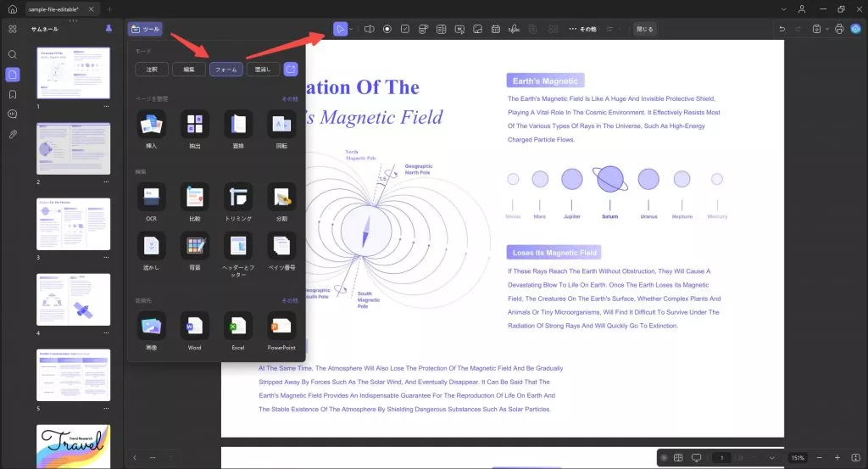868x469 pixels.
Task: Click the 置換 page replace icon
Action: coord(238,124)
